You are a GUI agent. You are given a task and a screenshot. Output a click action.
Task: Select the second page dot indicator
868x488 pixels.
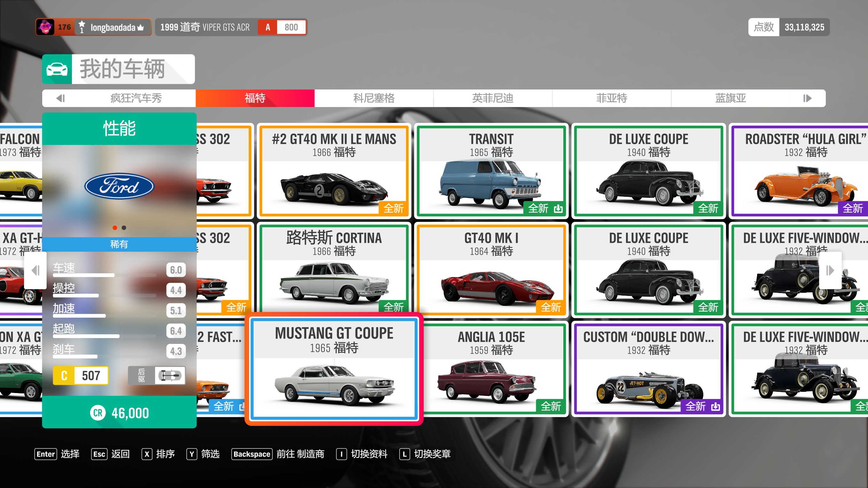coord(124,228)
